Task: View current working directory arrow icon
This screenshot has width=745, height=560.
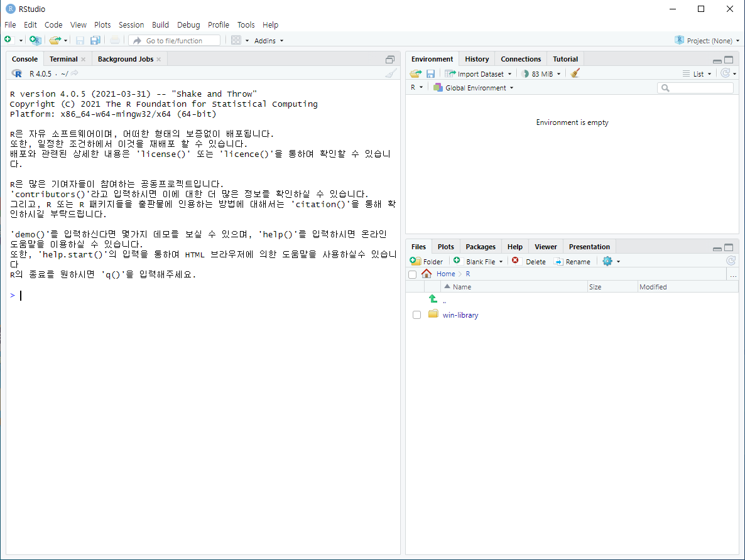Action: [75, 73]
